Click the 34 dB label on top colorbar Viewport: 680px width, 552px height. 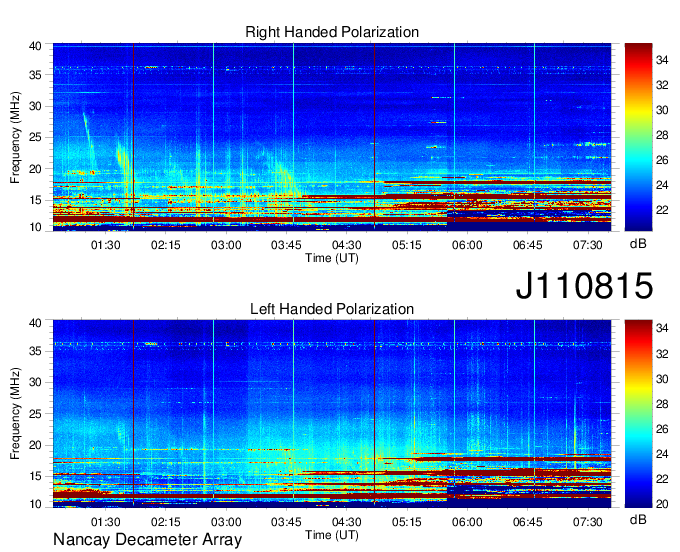click(662, 60)
